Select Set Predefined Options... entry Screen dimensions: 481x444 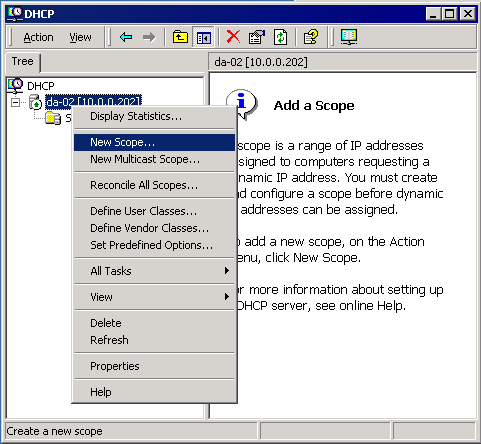click(154, 245)
